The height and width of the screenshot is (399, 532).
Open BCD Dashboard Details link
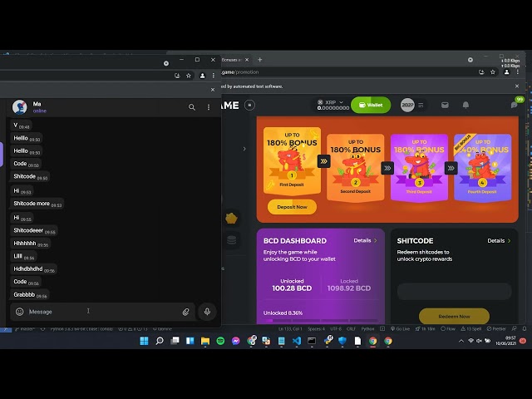[x=366, y=240]
